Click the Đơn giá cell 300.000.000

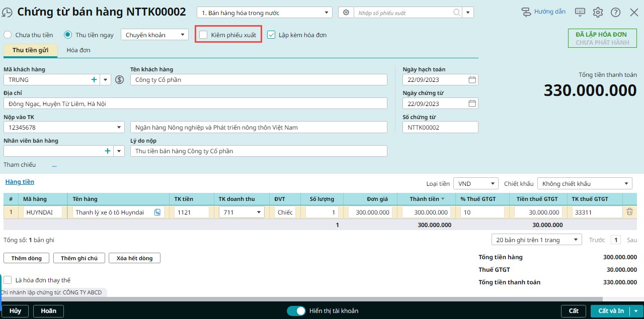click(370, 212)
